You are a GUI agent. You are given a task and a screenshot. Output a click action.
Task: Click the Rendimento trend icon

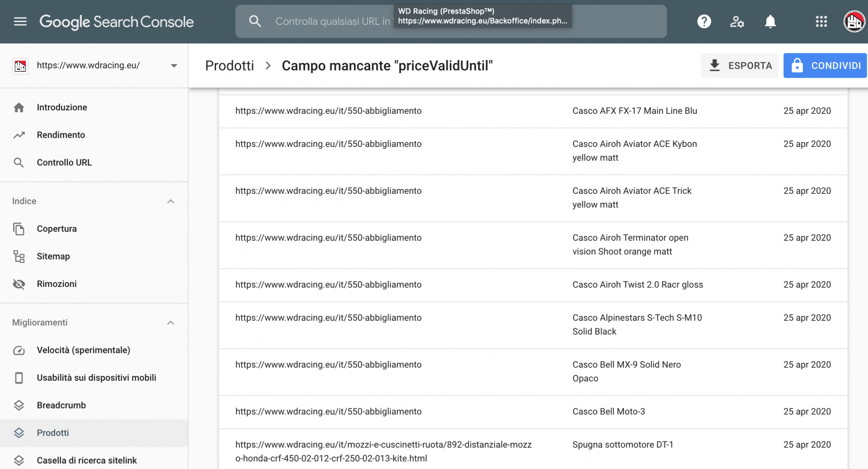pos(19,135)
